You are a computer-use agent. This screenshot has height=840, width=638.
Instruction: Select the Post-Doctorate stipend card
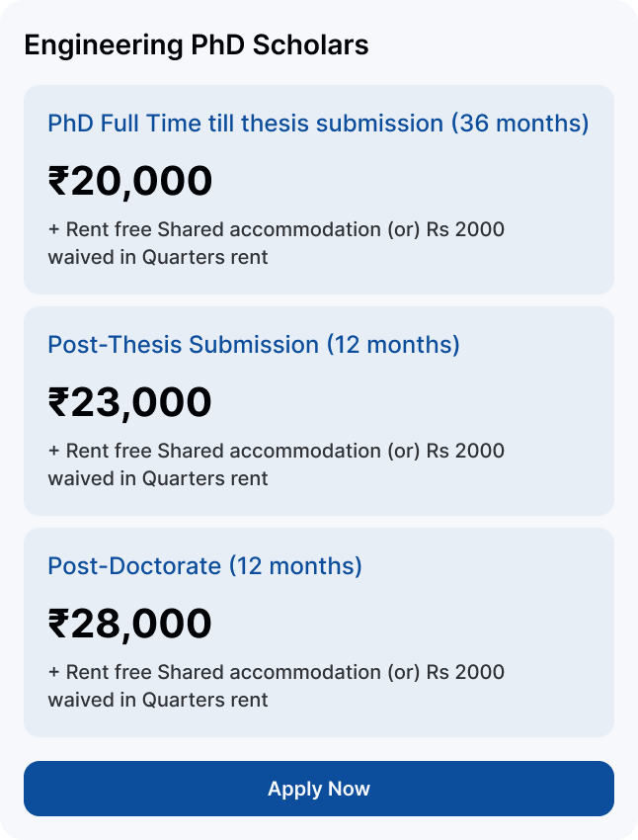coord(319,632)
